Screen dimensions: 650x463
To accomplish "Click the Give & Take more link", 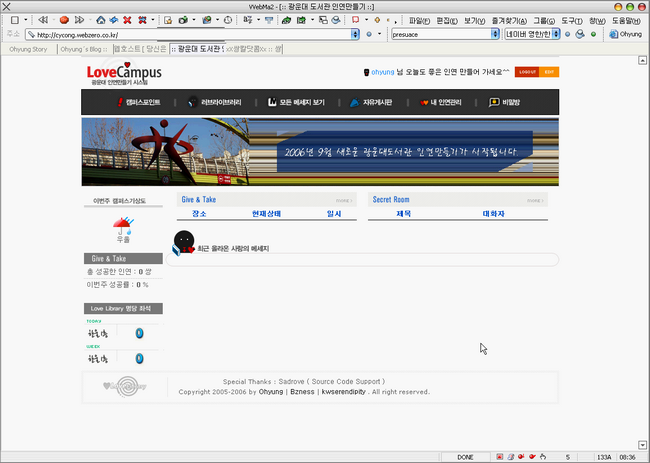I will (344, 200).
